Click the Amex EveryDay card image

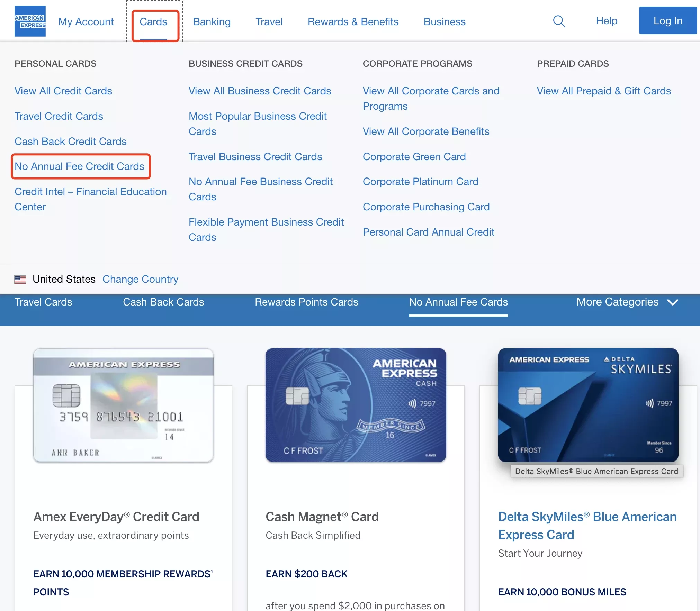pos(123,405)
